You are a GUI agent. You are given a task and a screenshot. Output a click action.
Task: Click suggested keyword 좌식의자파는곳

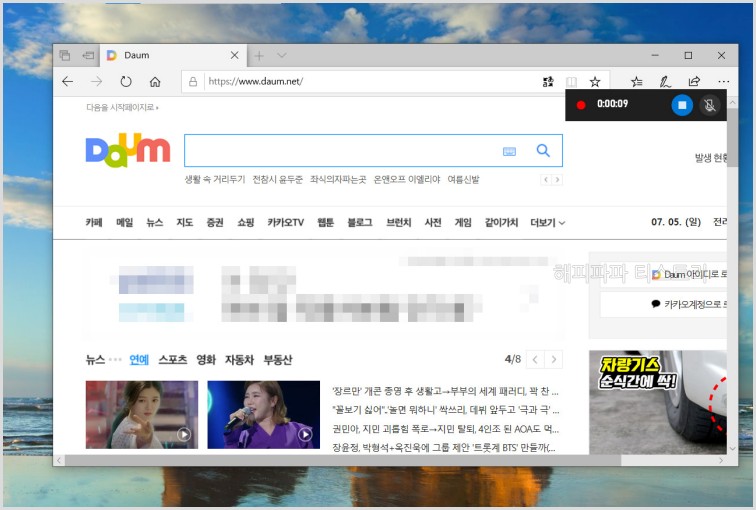tap(338, 179)
